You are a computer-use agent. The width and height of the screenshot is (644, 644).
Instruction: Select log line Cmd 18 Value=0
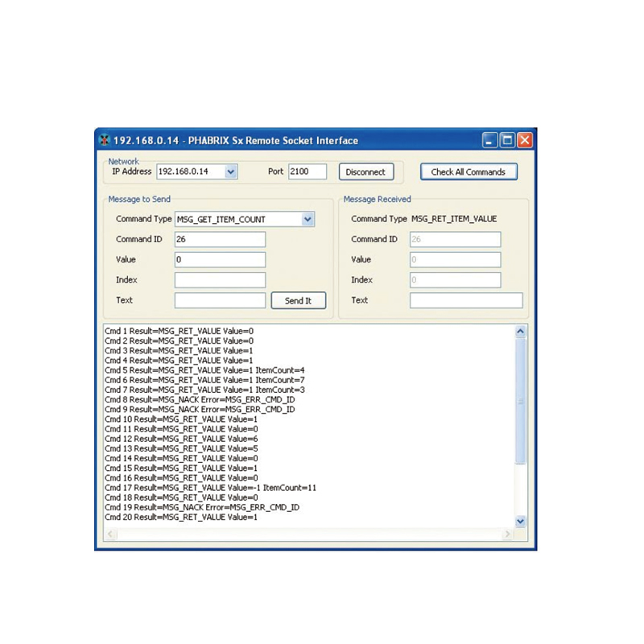(181, 497)
